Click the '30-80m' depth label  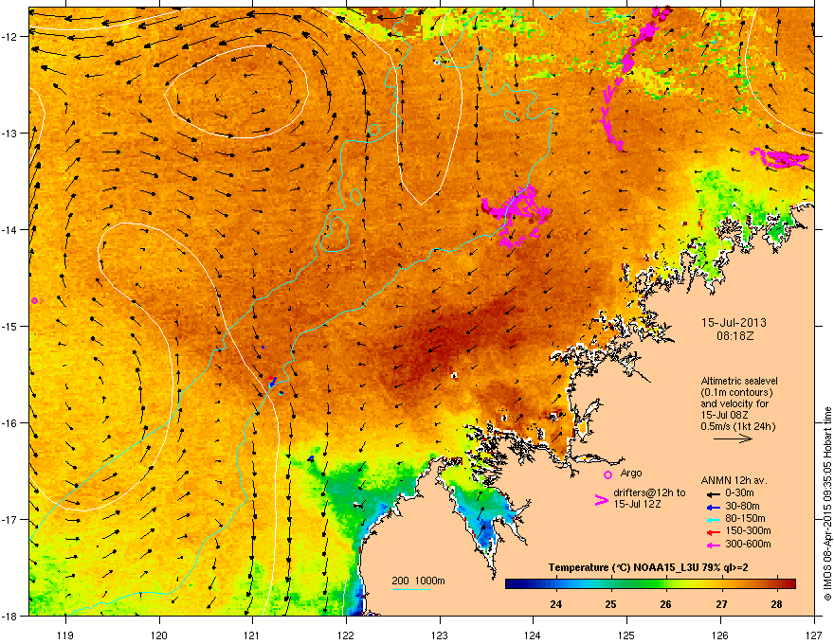pos(742,507)
